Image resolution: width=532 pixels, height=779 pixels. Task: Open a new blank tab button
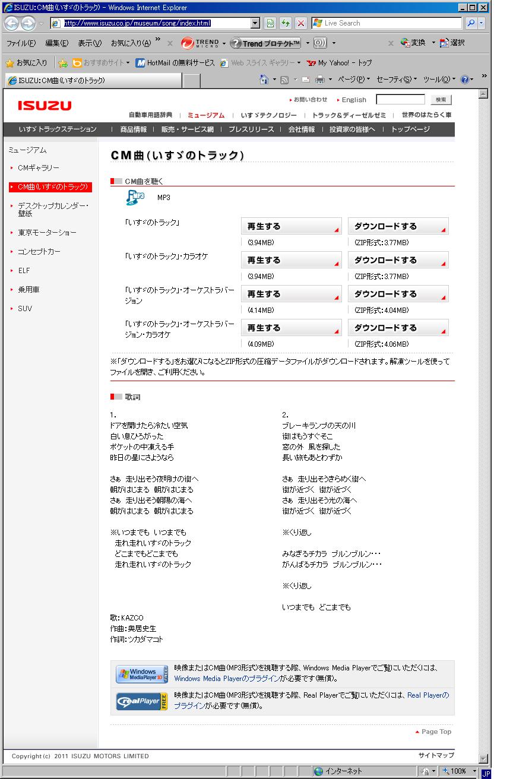[x=191, y=80]
